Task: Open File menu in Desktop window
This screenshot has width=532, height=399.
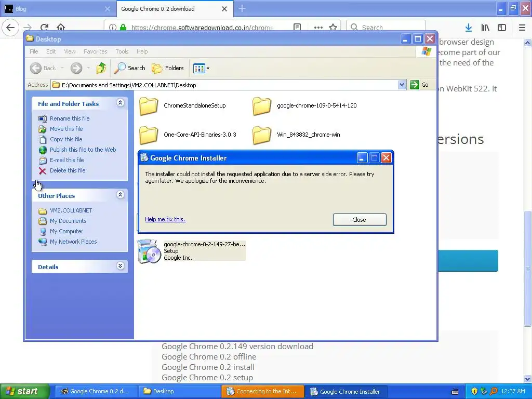Action: 34,51
